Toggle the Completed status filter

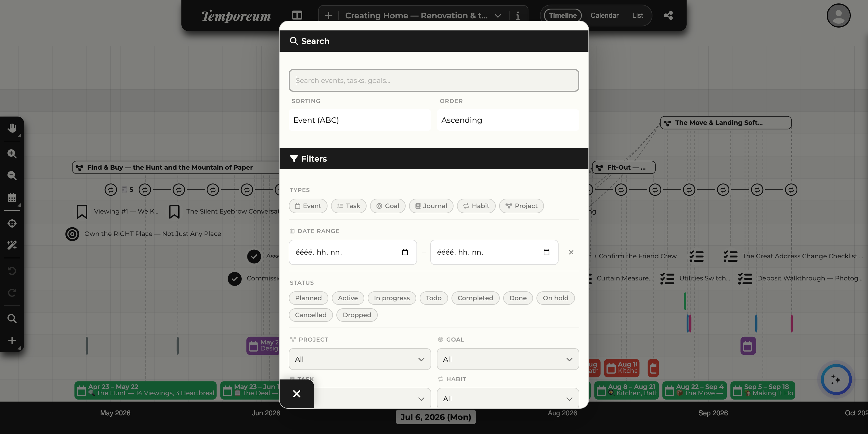coord(475,298)
